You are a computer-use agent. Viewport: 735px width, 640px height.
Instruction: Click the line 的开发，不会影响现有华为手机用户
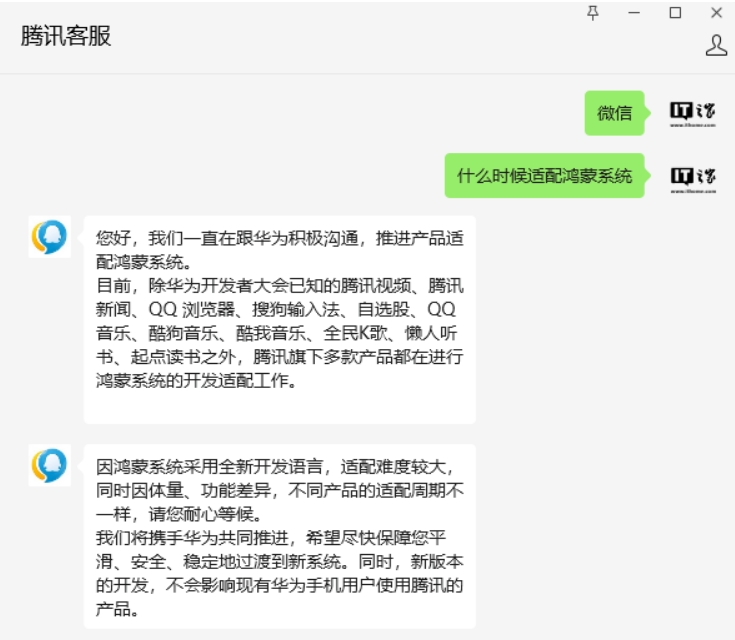point(280,585)
